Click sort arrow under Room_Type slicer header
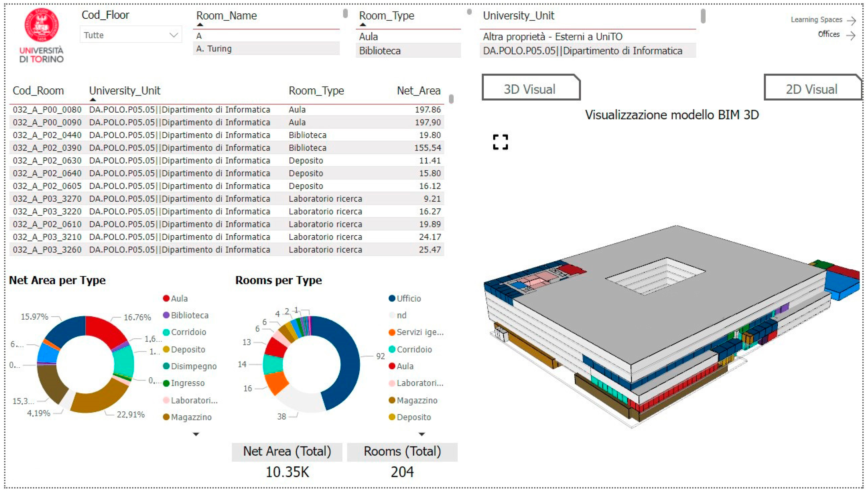868x493 pixels. tap(363, 25)
